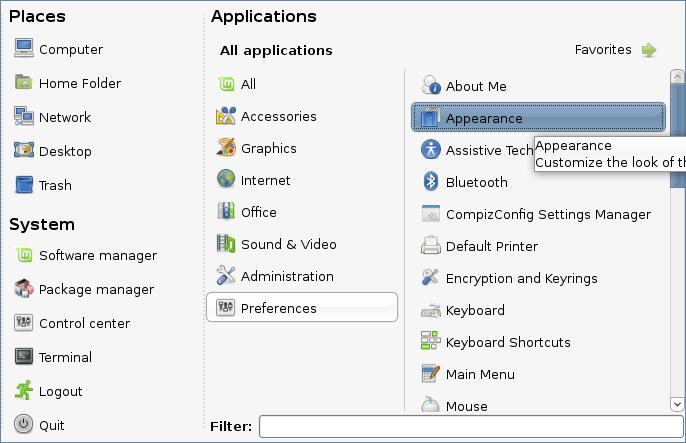Switch to Favorites with green arrow
The height and width of the screenshot is (443, 686).
tap(616, 50)
